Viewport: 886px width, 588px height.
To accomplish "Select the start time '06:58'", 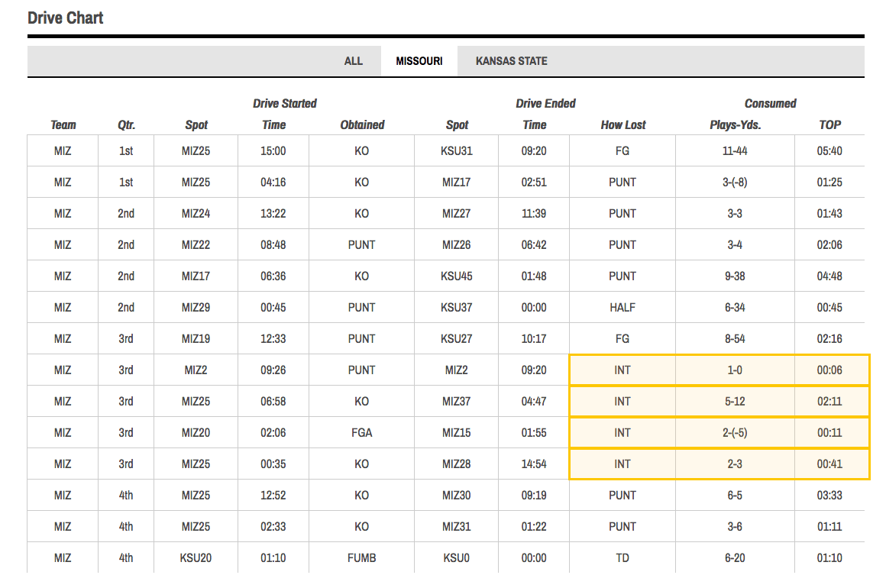I will click(273, 402).
